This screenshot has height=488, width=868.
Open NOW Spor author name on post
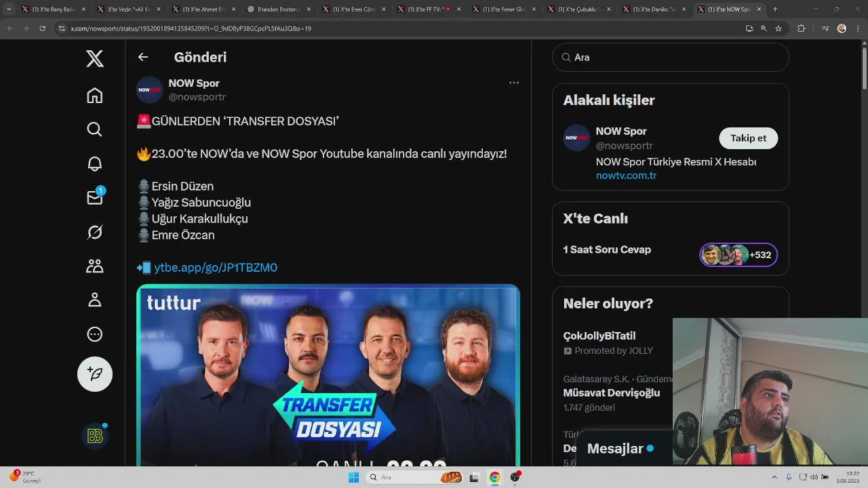click(194, 83)
